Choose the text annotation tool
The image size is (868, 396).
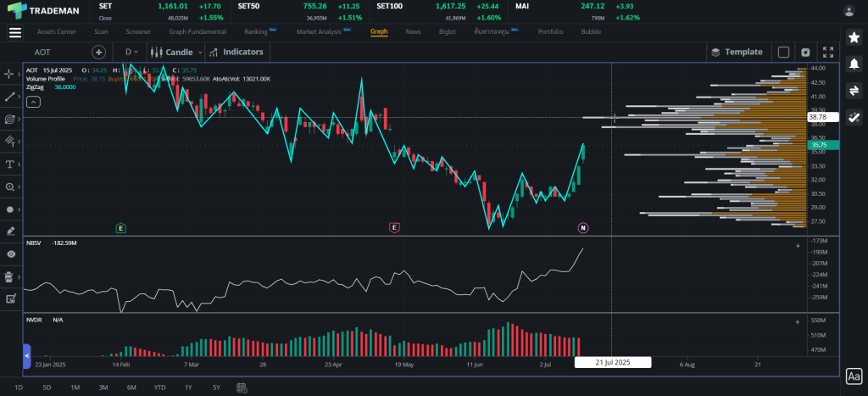(10, 164)
